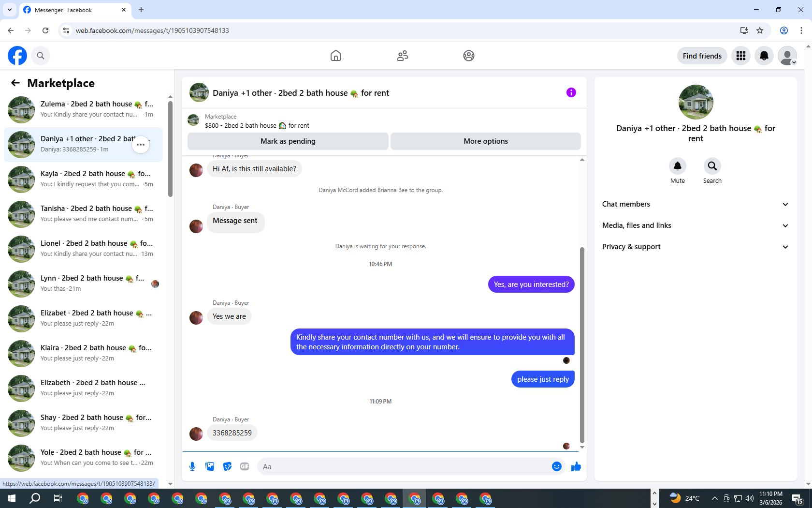Open a new browser tab with plus
812x508 pixels.
point(141,10)
